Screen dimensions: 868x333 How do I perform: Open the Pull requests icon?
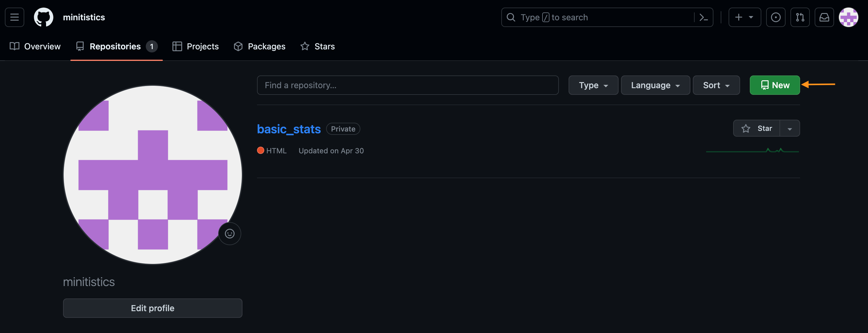[x=800, y=17]
